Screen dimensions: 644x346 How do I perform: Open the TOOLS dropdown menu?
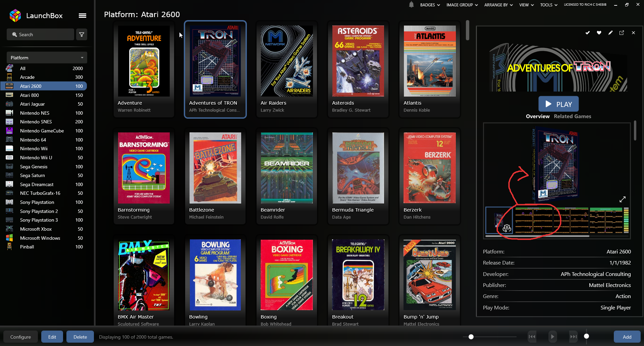[x=549, y=5]
